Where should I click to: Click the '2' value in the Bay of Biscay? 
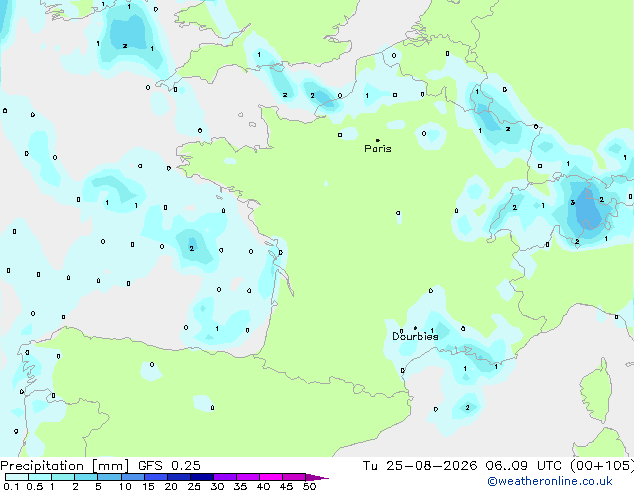[192, 248]
